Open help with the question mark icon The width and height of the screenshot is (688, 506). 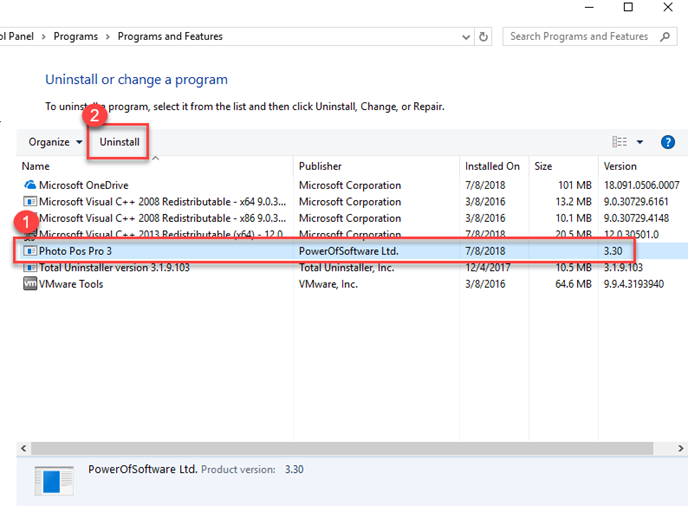(x=668, y=142)
